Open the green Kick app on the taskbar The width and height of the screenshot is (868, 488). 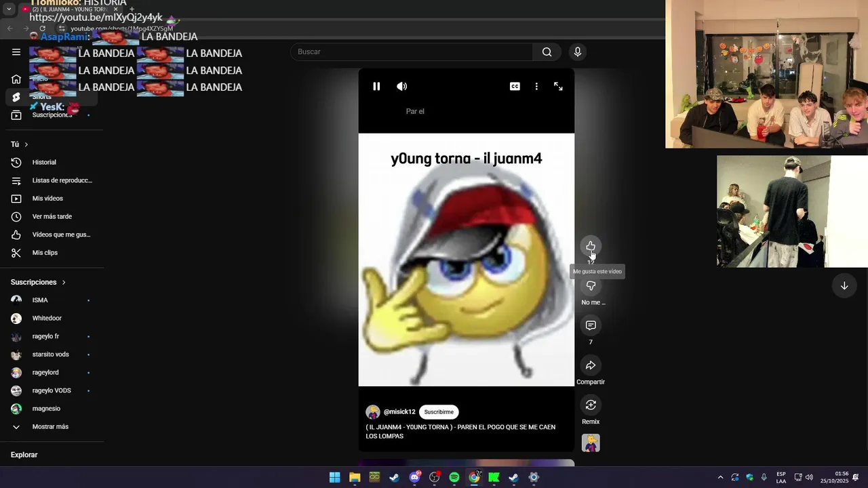pyautogui.click(x=494, y=477)
